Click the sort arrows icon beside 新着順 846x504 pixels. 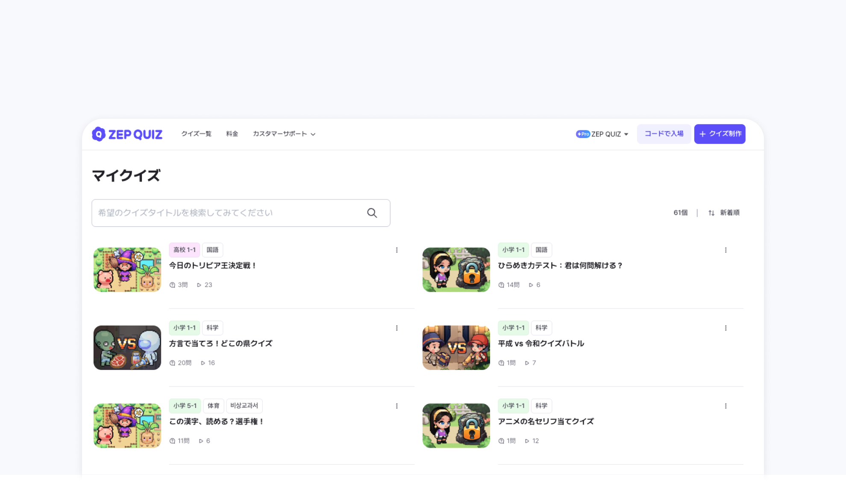click(711, 213)
